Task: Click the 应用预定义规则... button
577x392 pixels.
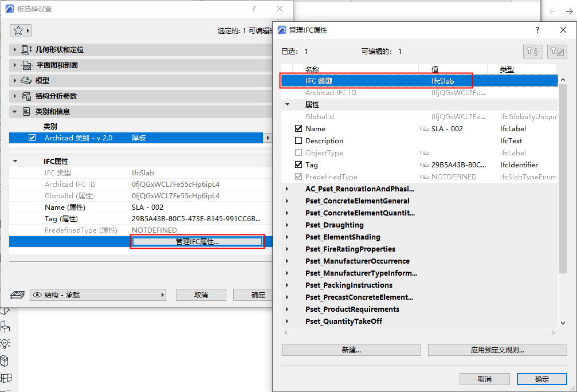Action: [497, 350]
